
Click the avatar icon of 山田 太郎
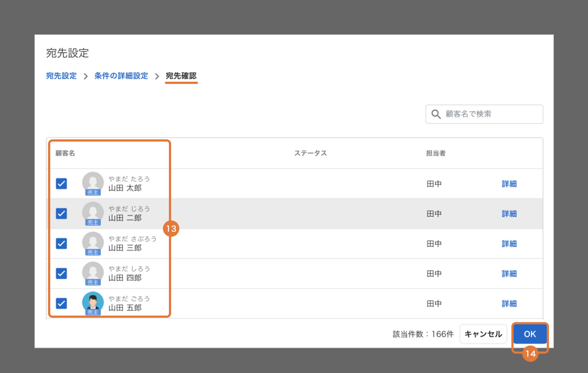click(93, 182)
